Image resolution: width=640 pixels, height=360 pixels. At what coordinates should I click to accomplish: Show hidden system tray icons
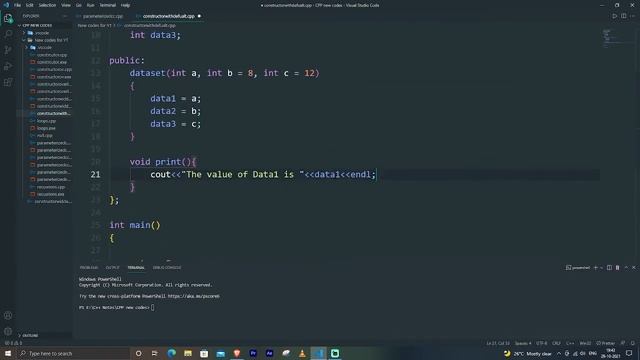point(558,353)
